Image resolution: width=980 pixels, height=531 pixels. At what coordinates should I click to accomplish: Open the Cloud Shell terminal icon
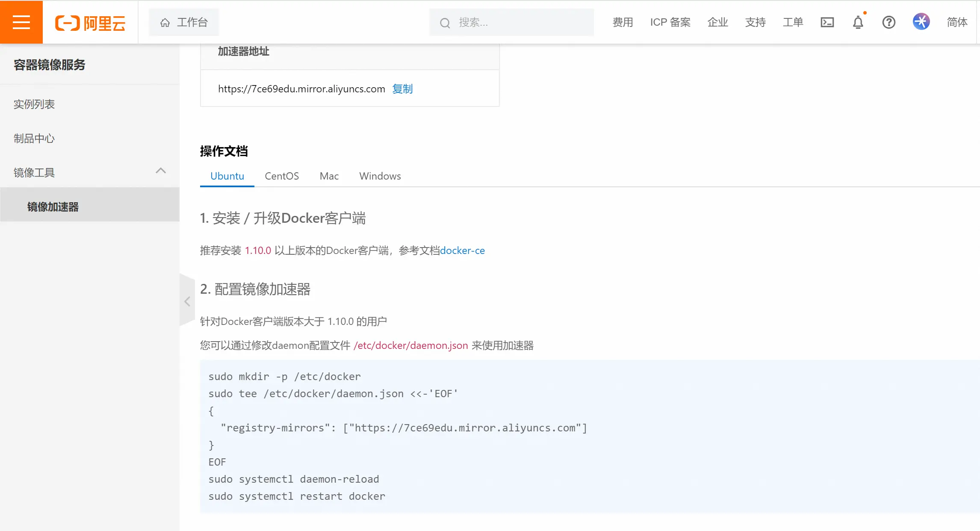[827, 22]
